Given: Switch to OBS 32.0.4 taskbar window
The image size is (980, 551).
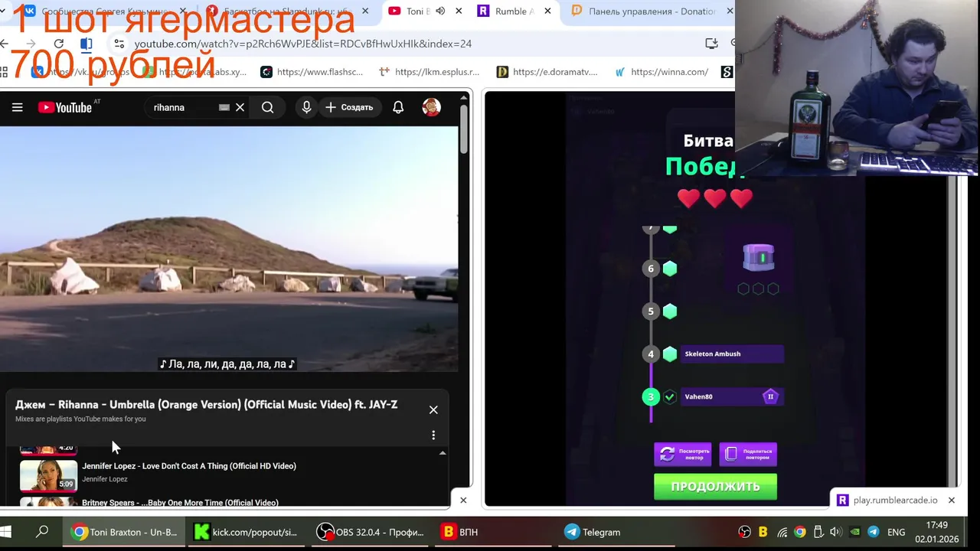Looking at the screenshot, I should tap(371, 532).
